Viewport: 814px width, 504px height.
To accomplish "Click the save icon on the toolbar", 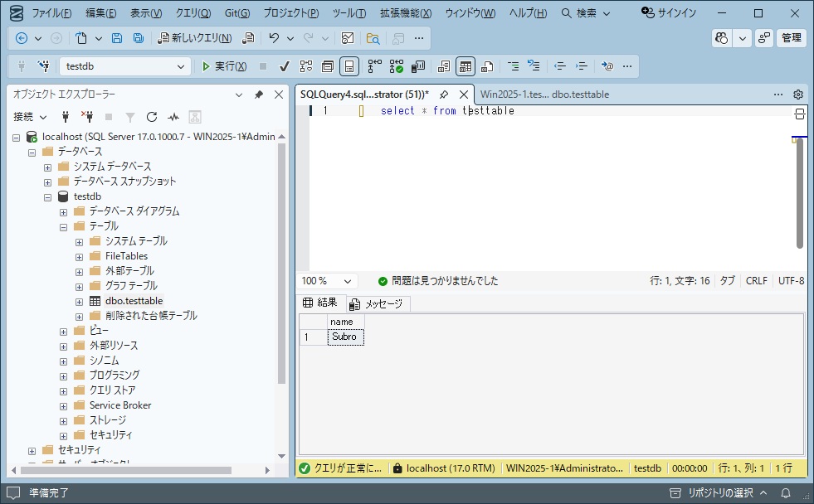I will tap(116, 39).
